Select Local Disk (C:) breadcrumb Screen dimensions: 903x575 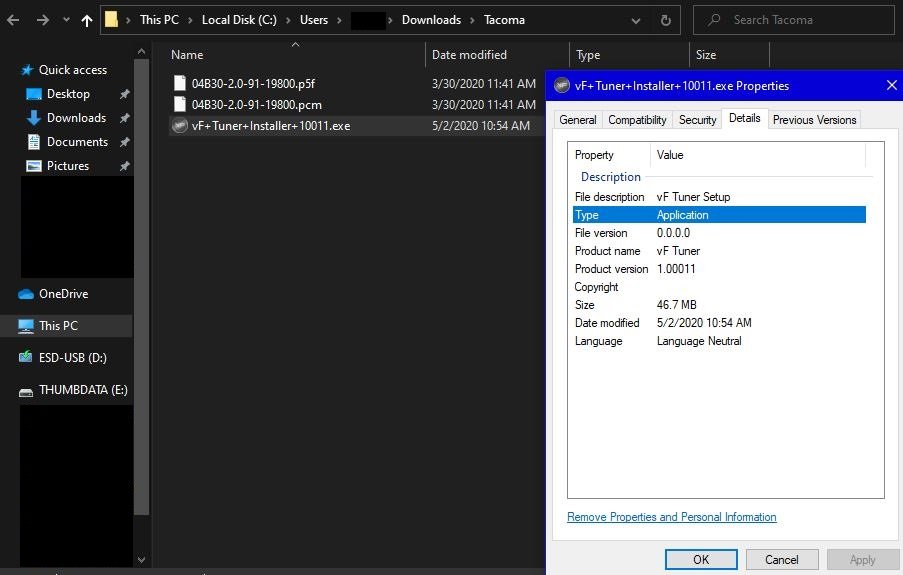239,20
